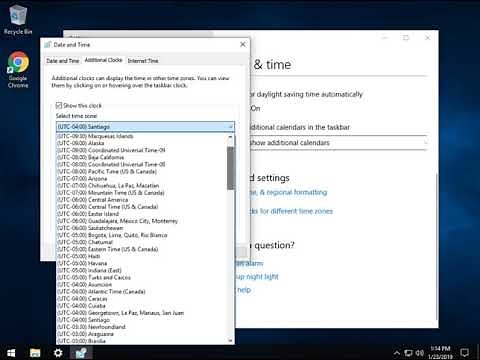Open the Windows Start menu
Viewport: 480px width, 360px height.
pos(11,353)
